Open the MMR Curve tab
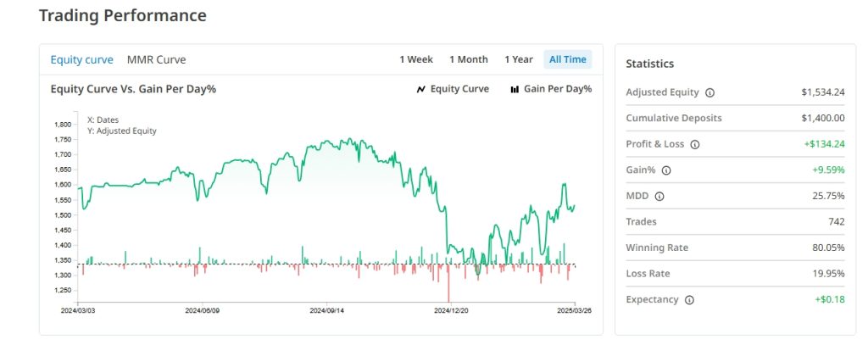Screen dimensions: 868x345 pos(156,59)
